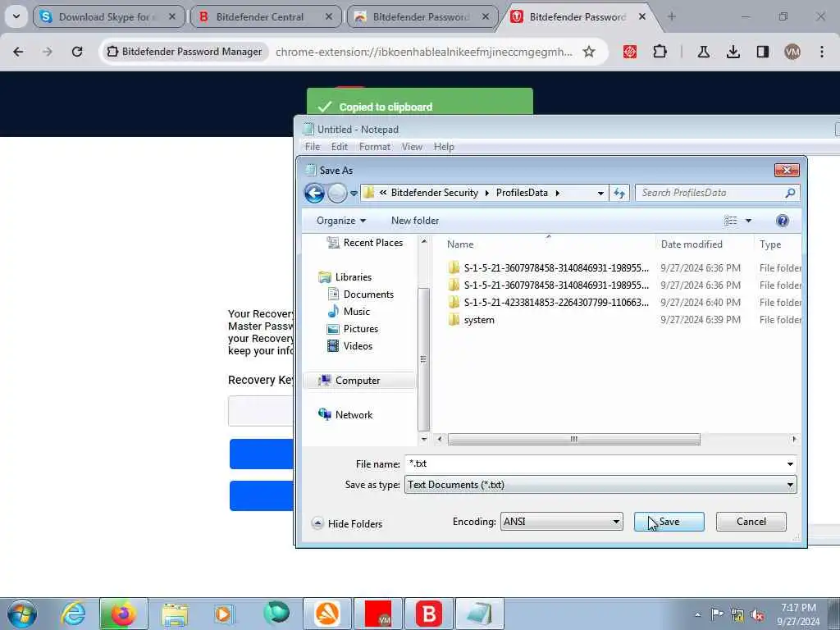The width and height of the screenshot is (840, 630).
Task: Open Chrome Downloads icon
Action: 733,52
